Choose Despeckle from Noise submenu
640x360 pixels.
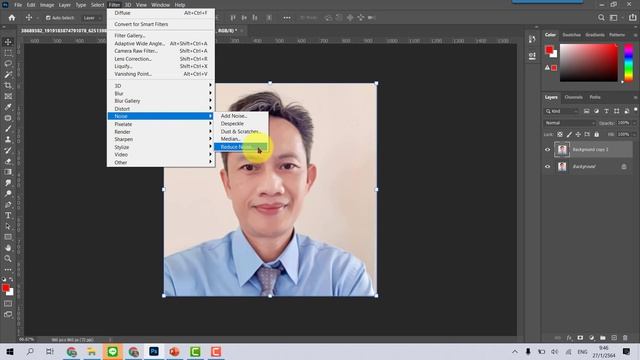pyautogui.click(x=241, y=124)
